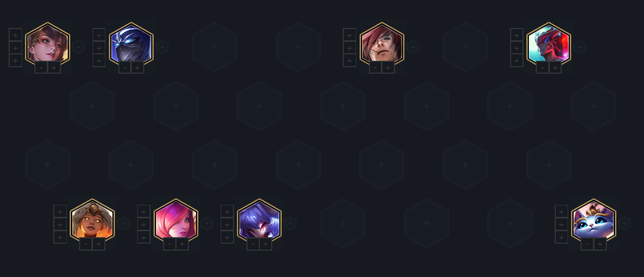Add bottom item slot for brown-haired woman champion
This screenshot has width=644, height=277.
tap(15, 60)
